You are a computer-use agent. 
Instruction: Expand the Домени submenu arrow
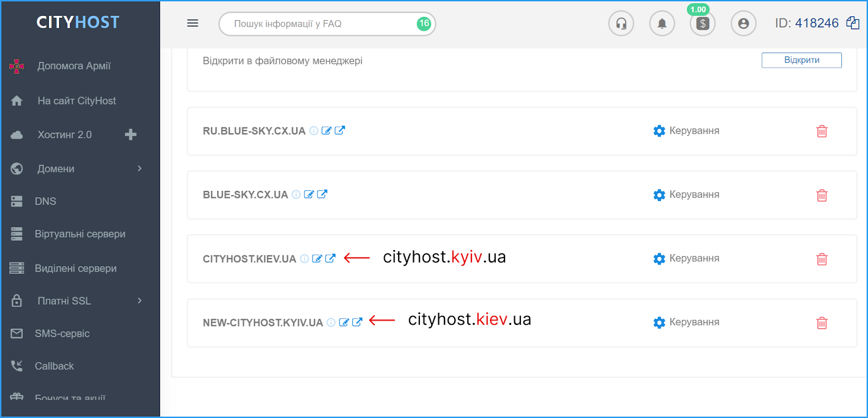coord(139,169)
